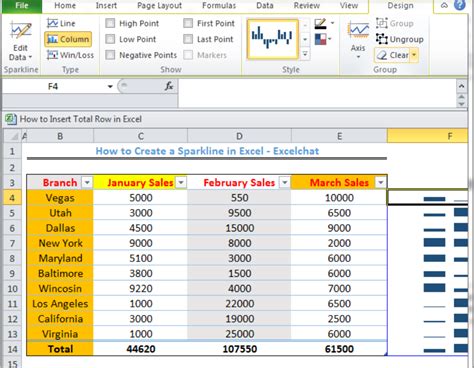Open the Sparkline Color dropdown arrow
Screen dimensions: 474x368
[332, 23]
